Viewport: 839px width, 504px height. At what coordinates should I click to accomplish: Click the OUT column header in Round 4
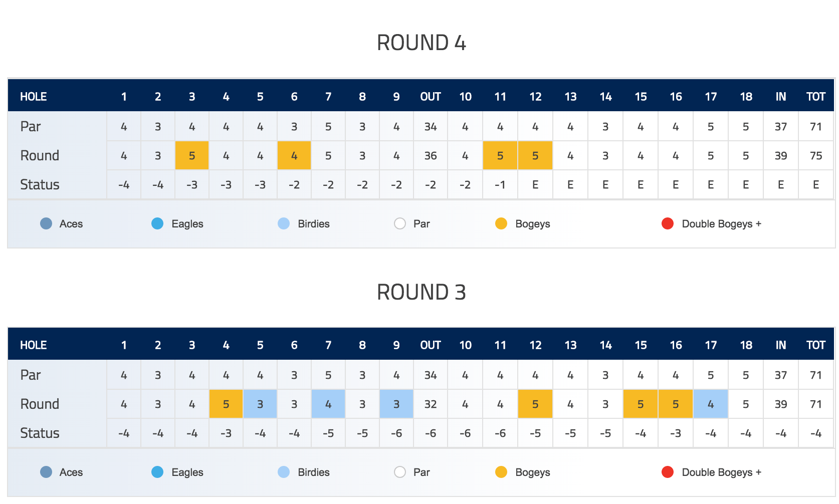coord(431,96)
